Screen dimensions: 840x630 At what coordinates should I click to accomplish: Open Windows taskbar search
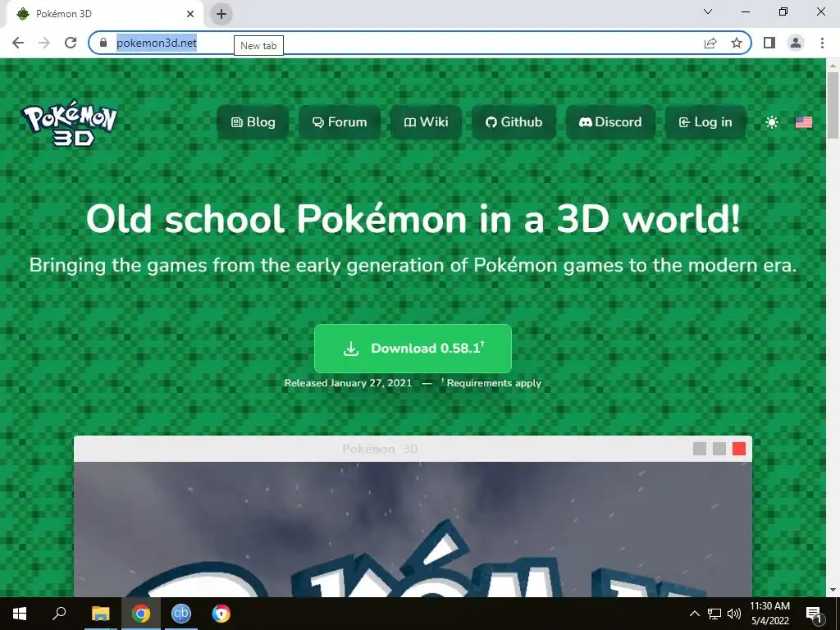(59, 614)
